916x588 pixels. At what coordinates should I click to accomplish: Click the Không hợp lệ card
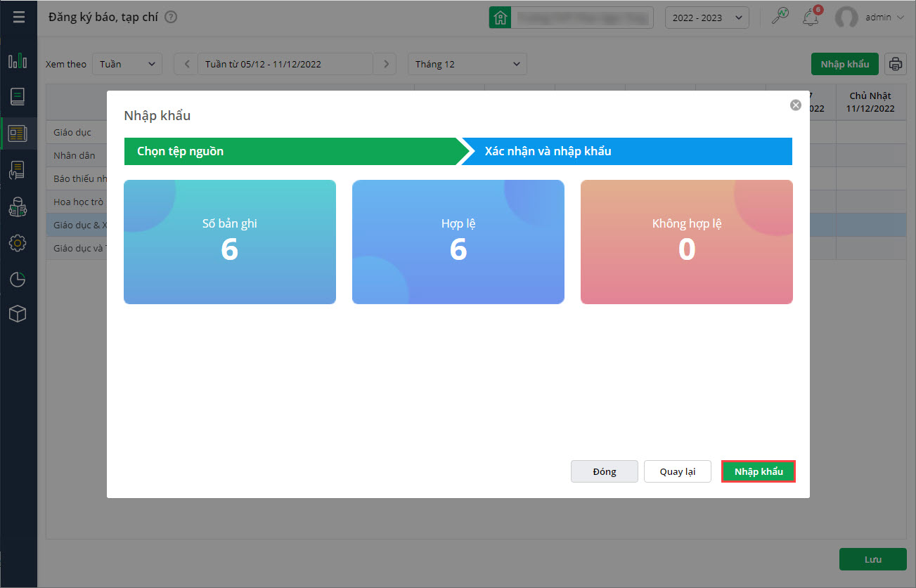[687, 242]
